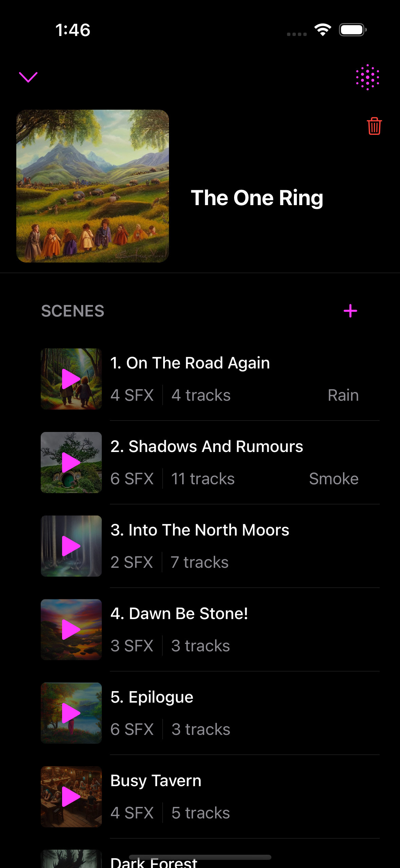The width and height of the screenshot is (400, 868).
Task: Play the Into The North Moors scene
Action: click(71, 546)
